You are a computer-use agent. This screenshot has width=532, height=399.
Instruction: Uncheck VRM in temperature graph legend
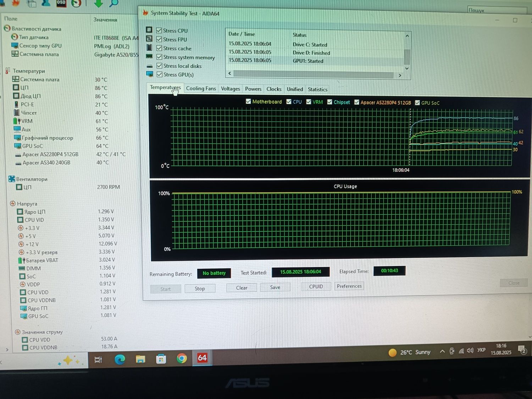coord(309,102)
